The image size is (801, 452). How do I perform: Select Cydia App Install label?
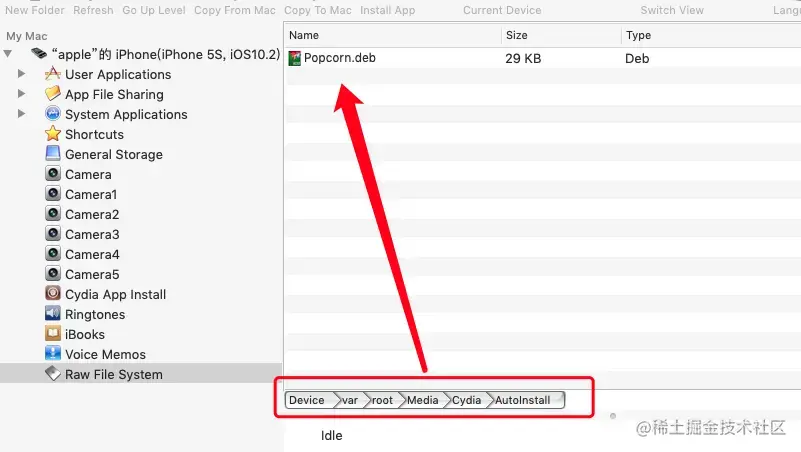(115, 294)
